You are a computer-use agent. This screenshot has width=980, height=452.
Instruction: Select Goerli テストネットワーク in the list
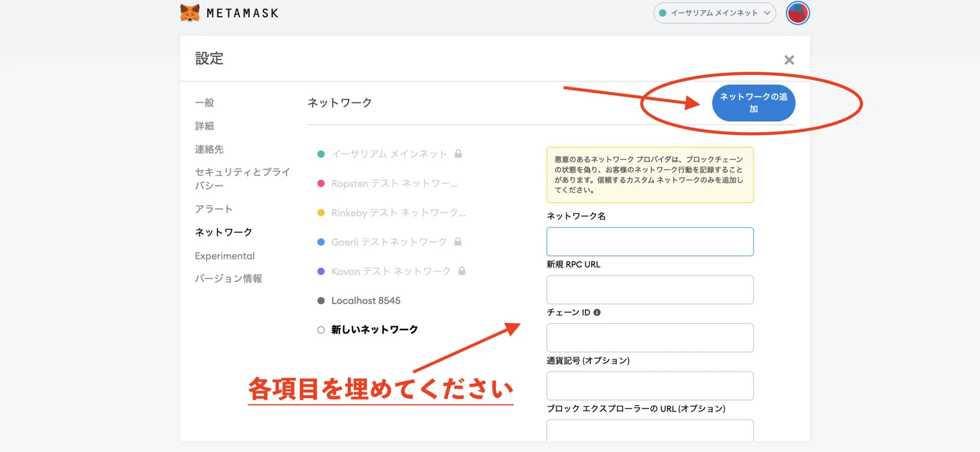point(389,242)
